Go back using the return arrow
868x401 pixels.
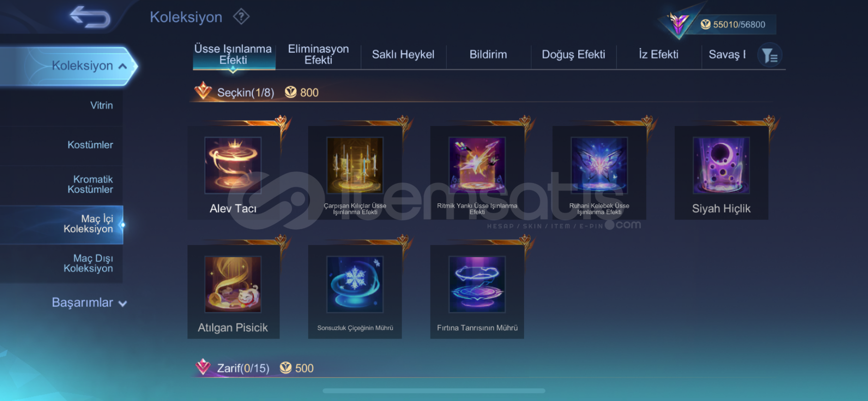coord(90,17)
